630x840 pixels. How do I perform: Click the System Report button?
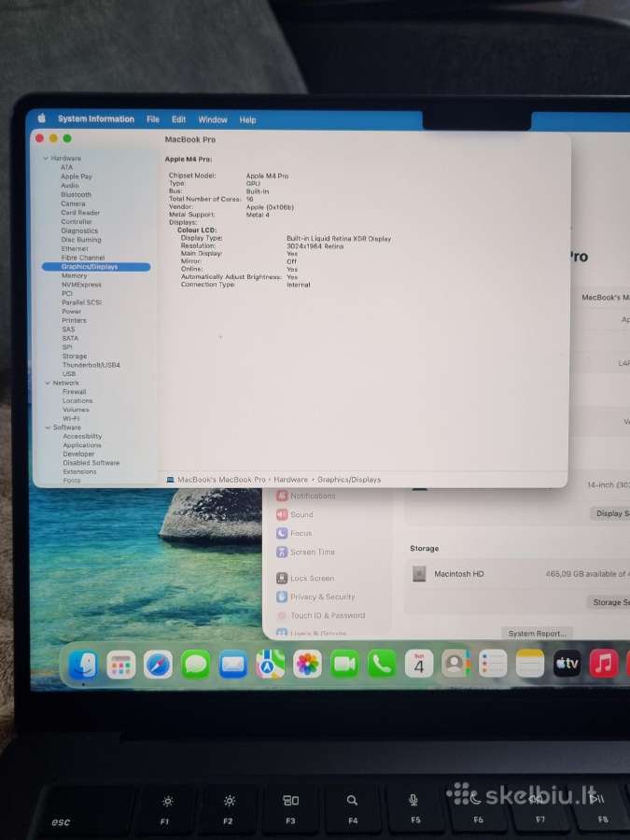click(538, 633)
